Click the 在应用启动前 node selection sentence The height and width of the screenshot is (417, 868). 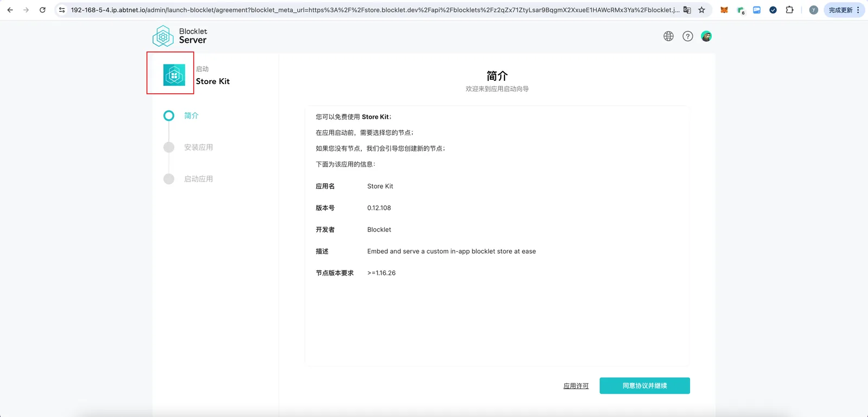(365, 132)
